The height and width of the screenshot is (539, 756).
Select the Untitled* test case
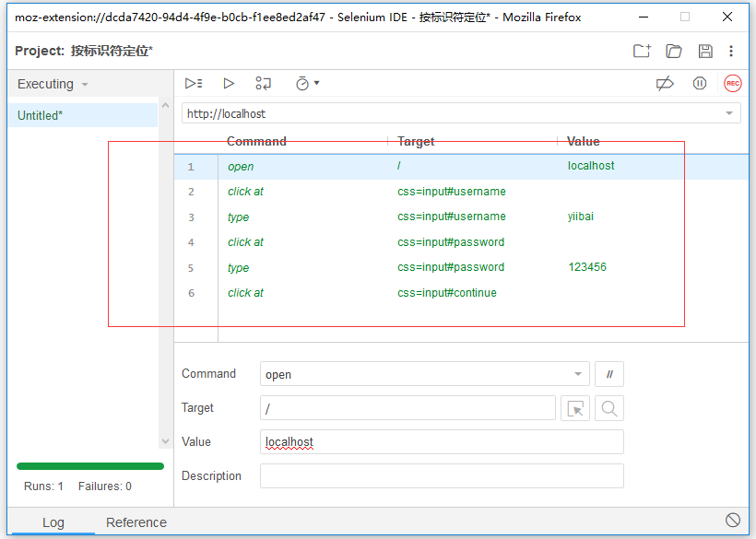[83, 115]
